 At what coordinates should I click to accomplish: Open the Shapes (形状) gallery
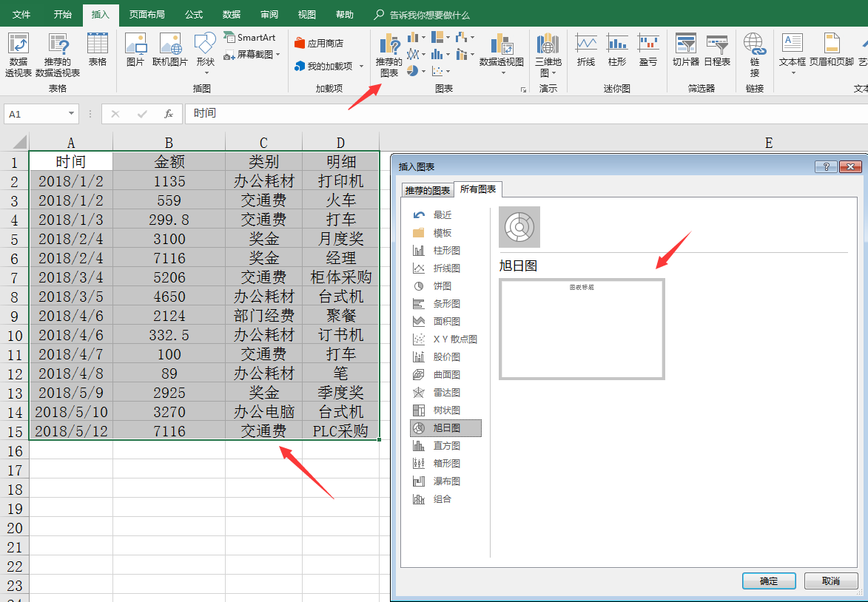206,54
